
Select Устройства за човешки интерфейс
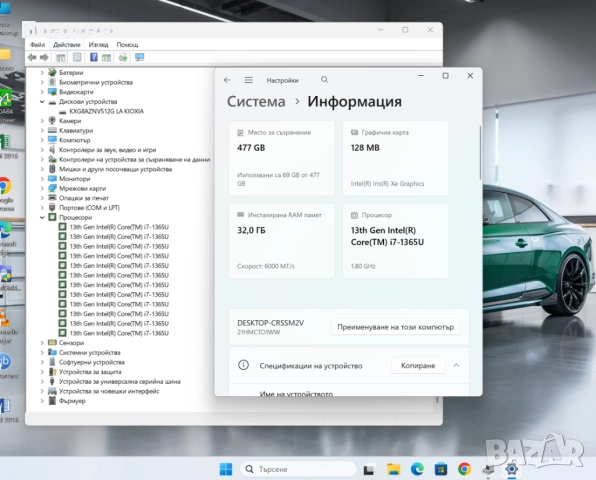click(x=109, y=391)
